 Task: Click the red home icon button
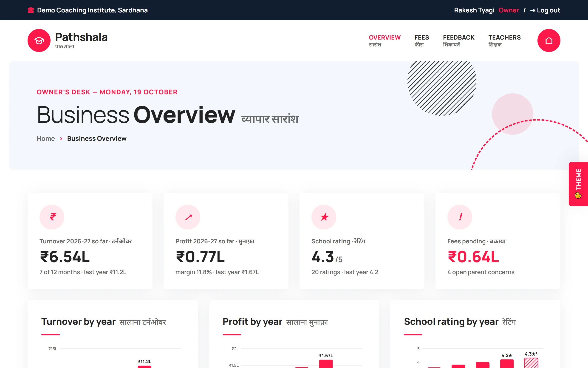coord(549,40)
